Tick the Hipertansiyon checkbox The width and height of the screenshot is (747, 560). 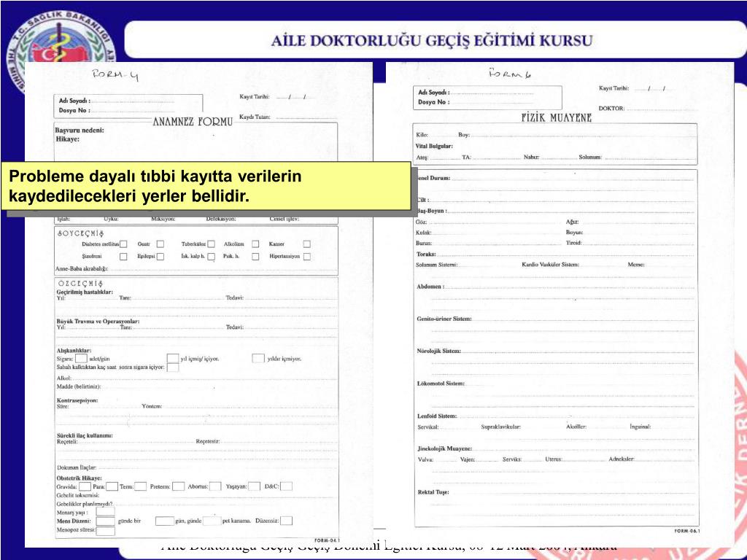[307, 257]
